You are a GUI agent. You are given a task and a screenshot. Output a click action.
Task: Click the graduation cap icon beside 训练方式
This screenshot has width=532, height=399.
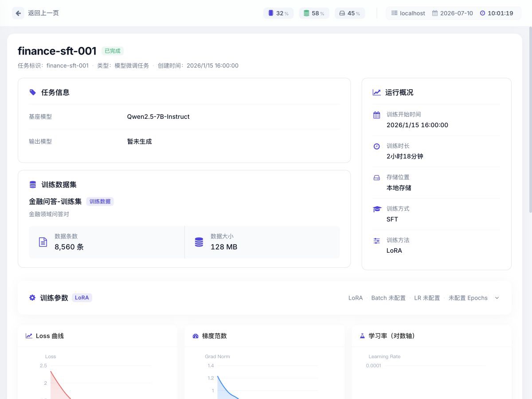[x=377, y=209]
